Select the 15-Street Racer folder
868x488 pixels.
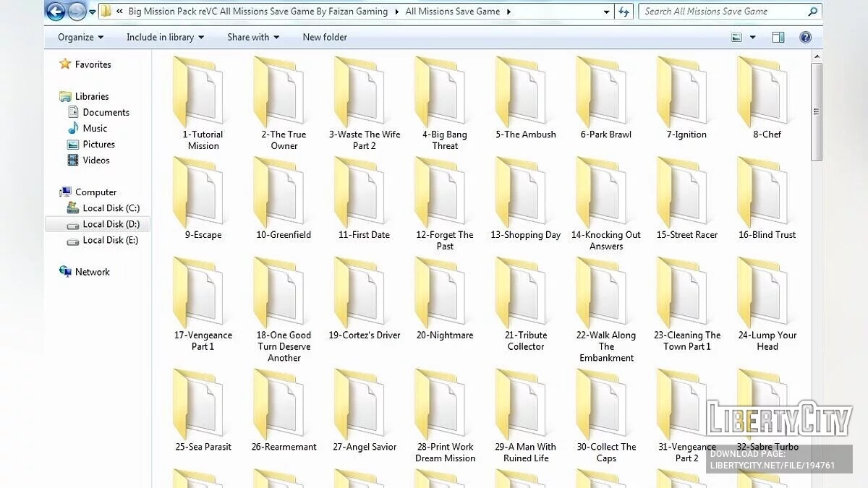[x=686, y=199]
